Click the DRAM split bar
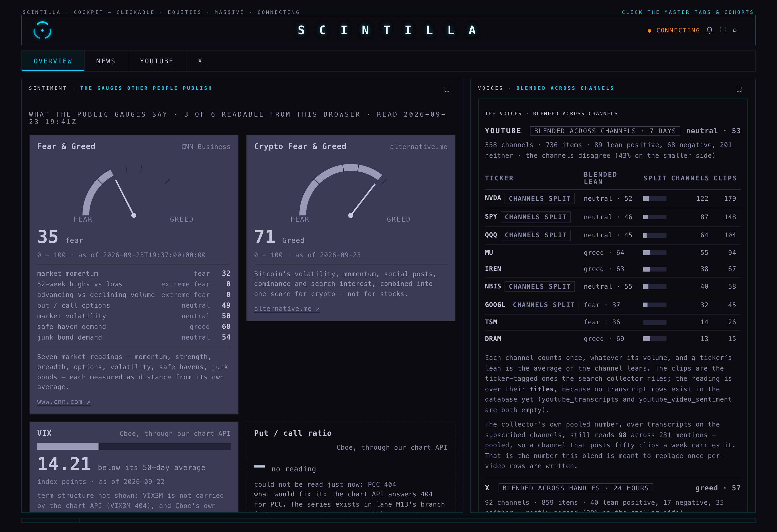The width and height of the screenshot is (777, 532). [655, 339]
